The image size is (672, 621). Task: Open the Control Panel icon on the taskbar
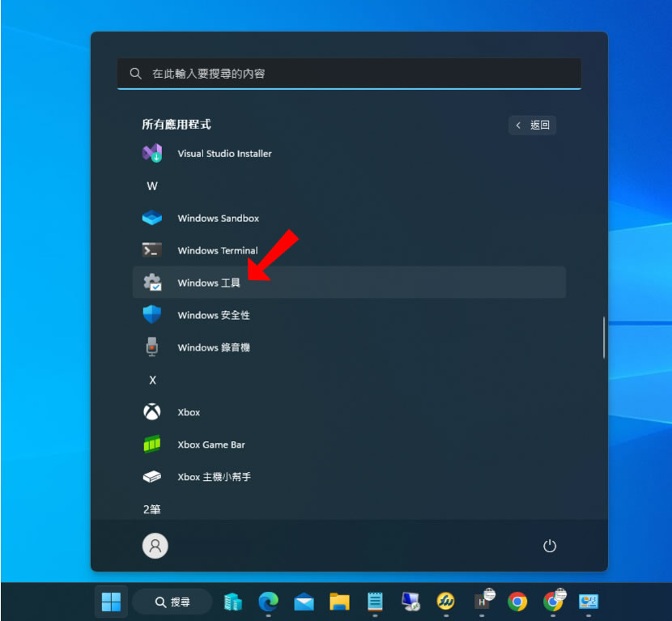[x=589, y=602]
